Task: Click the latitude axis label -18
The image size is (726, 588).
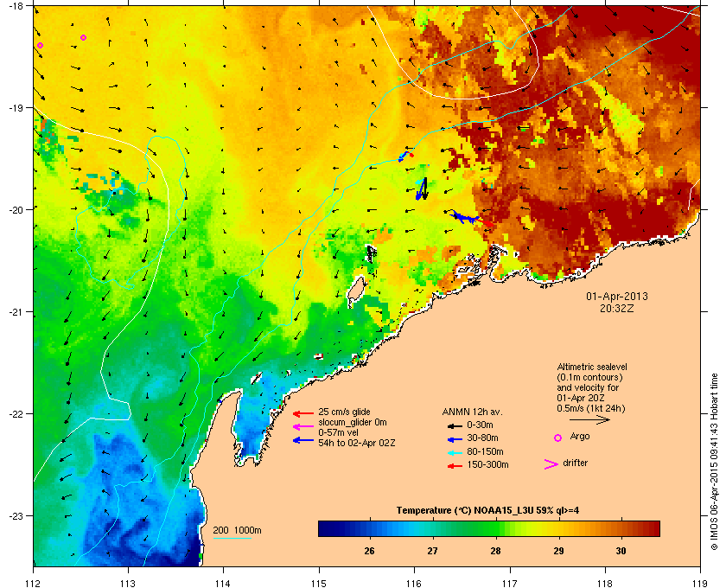Action: 16,6
